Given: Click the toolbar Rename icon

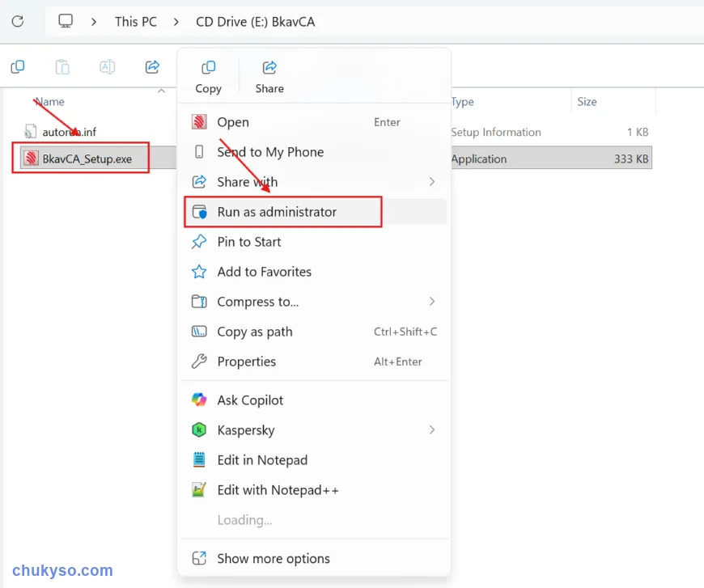Looking at the screenshot, I should tap(108, 67).
